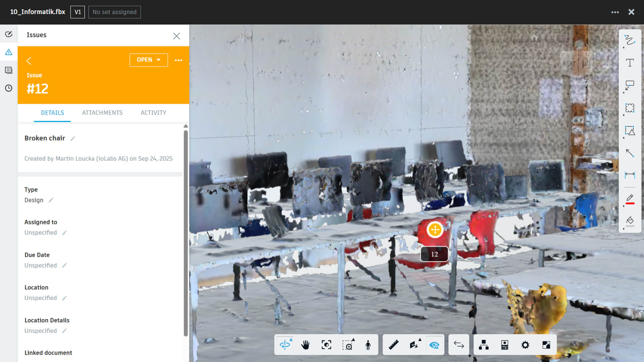The width and height of the screenshot is (644, 362).
Task: Pick the red pen stroke color
Action: click(x=630, y=199)
